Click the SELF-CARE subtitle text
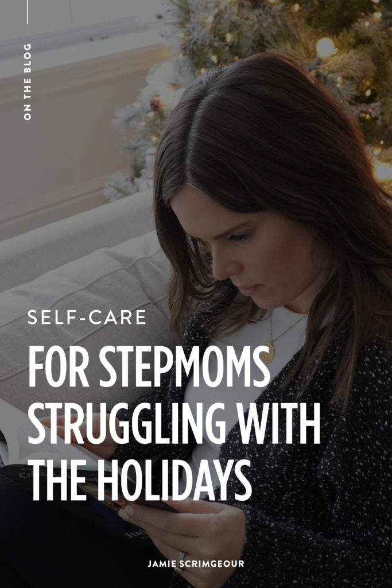Viewport: 392px width, 588px height. 87,317
